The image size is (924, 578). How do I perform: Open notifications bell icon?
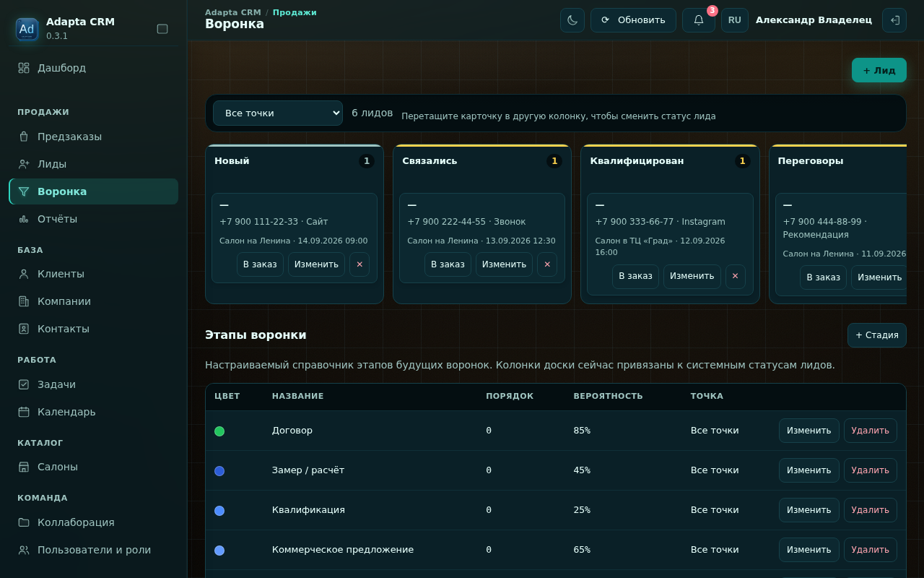(699, 20)
